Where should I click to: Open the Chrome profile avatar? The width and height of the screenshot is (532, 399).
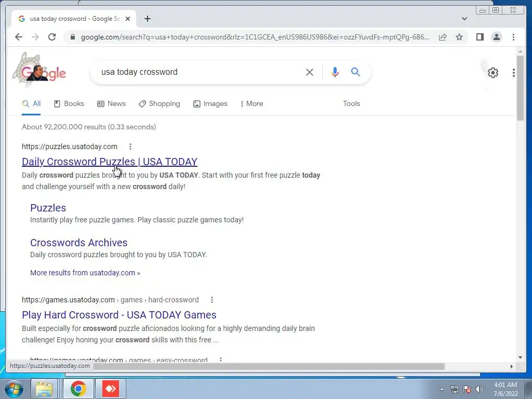point(496,37)
